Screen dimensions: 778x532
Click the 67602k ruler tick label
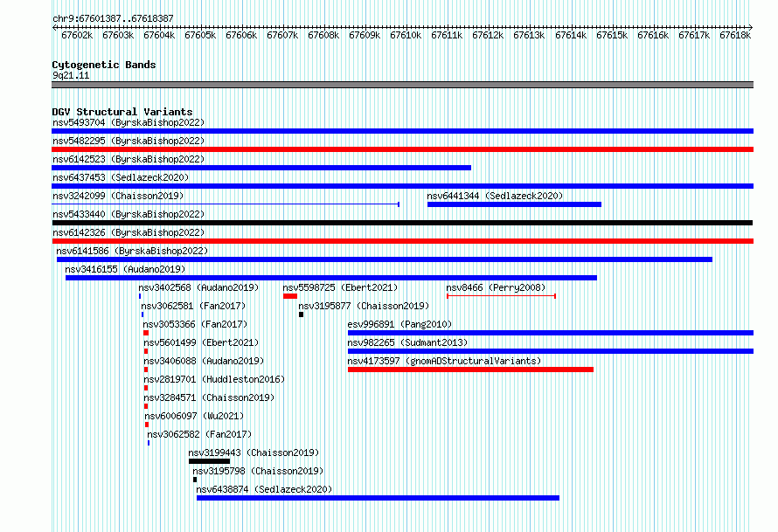(x=77, y=35)
